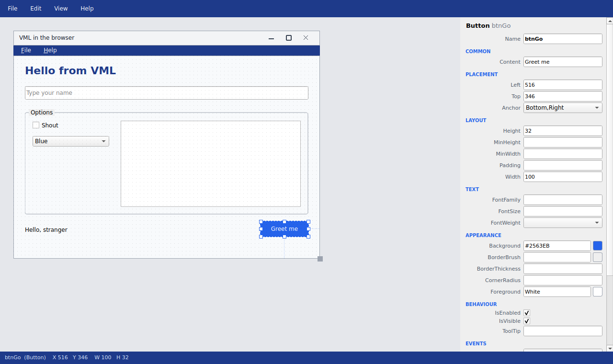The width and height of the screenshot is (613, 364).
Task: Click the BorderThickness field
Action: (563, 269)
